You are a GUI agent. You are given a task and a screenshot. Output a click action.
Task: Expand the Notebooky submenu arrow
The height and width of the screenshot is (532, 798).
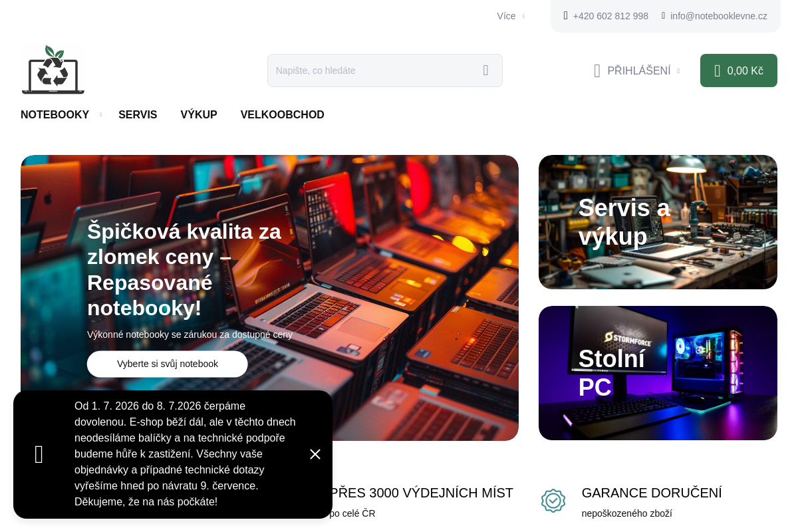[x=100, y=114]
